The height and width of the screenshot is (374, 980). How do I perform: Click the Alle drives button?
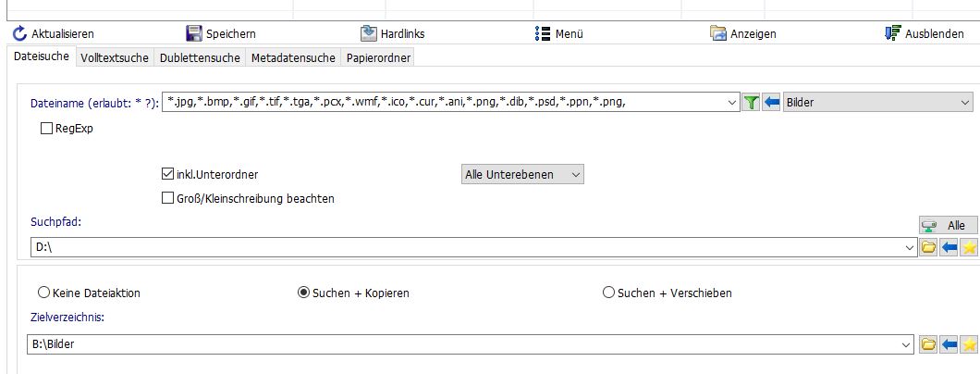coord(949,225)
